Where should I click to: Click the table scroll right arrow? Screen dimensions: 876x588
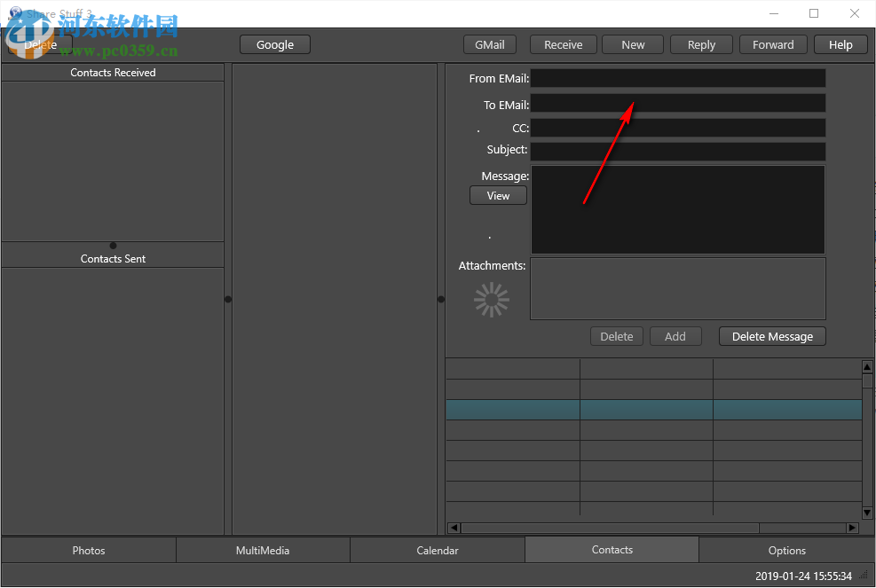(852, 528)
